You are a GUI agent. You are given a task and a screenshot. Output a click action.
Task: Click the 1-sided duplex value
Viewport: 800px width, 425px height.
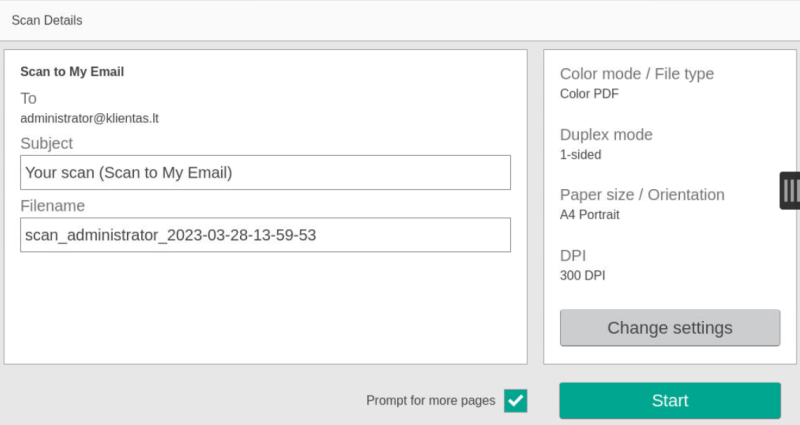pyautogui.click(x=580, y=155)
